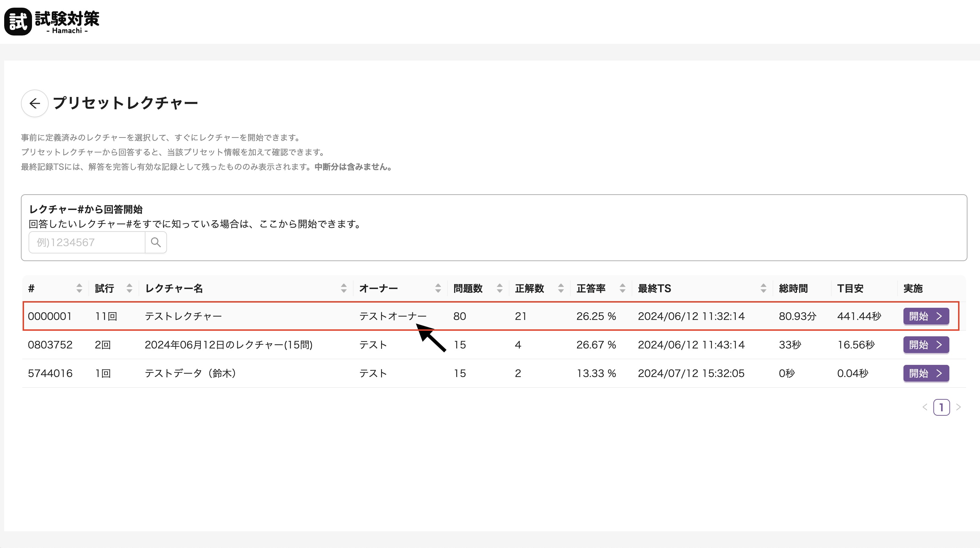Click the back arrow button beside プリセットレクチャー

click(34, 103)
